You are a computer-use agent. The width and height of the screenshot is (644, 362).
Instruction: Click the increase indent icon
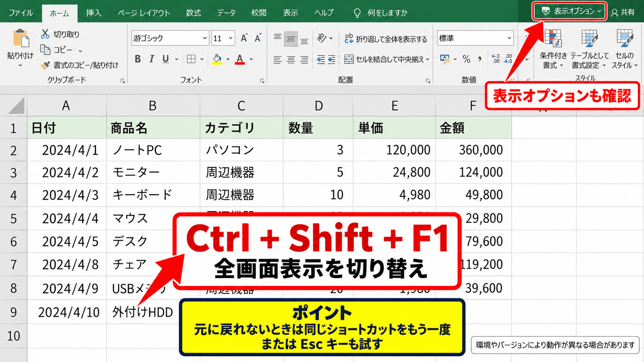(331, 59)
